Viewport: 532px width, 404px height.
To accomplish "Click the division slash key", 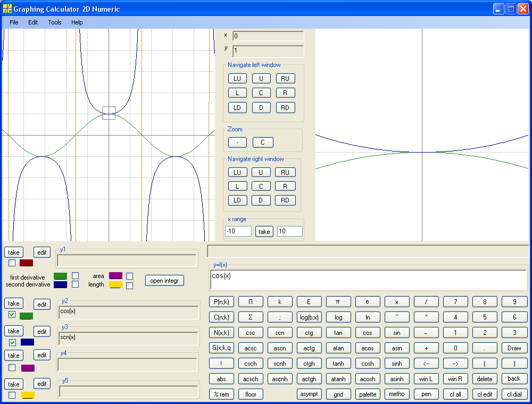I will click(426, 301).
